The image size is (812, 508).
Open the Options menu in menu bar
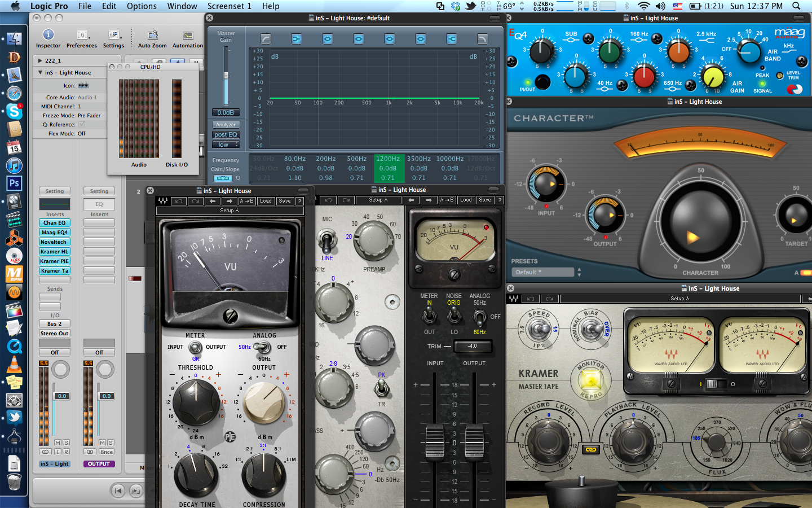142,6
